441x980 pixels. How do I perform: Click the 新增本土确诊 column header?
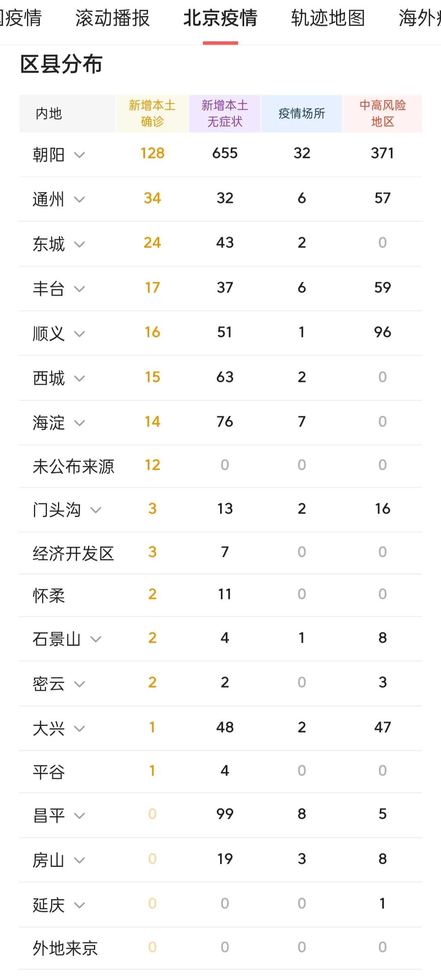pos(152,114)
